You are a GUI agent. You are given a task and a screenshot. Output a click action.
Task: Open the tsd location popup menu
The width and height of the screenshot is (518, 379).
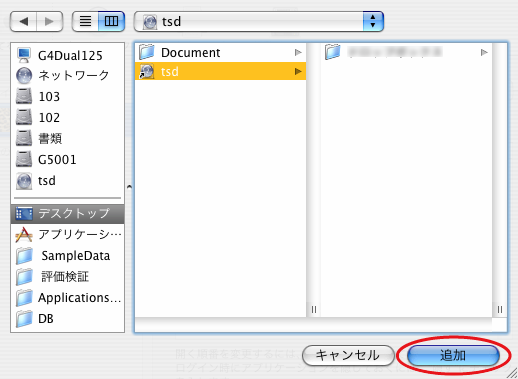point(259,21)
